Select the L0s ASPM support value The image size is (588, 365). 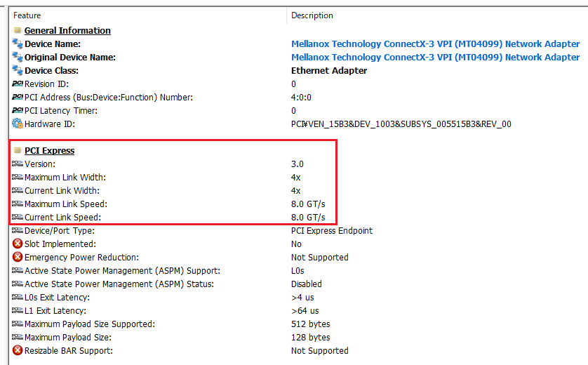[x=298, y=270]
